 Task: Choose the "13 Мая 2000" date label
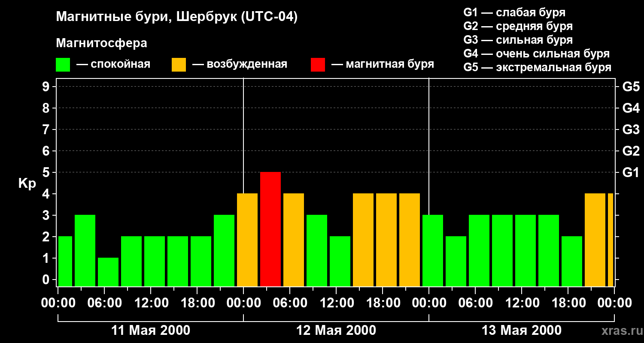click(x=521, y=331)
